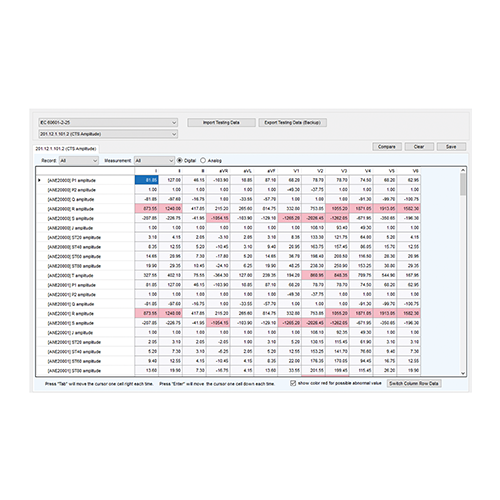Click the scrollbar up arrow of the table
Screen dimensions: 500x500
tap(463, 170)
